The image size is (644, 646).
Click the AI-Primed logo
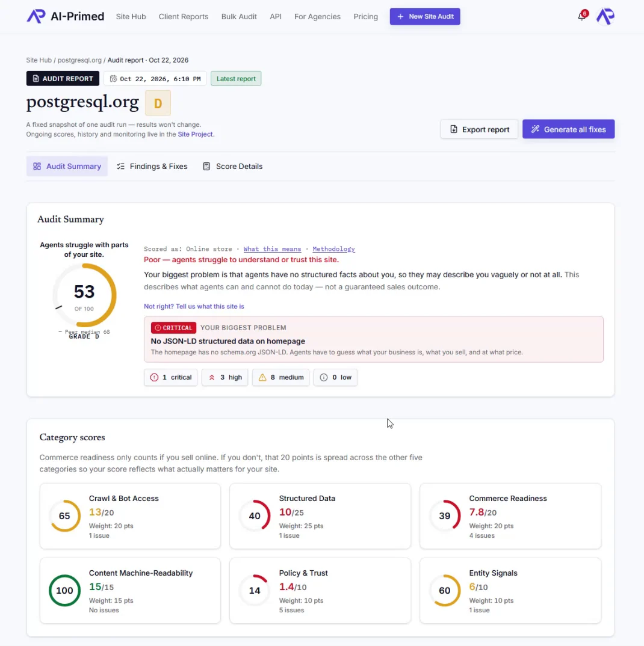pyautogui.click(x=65, y=16)
